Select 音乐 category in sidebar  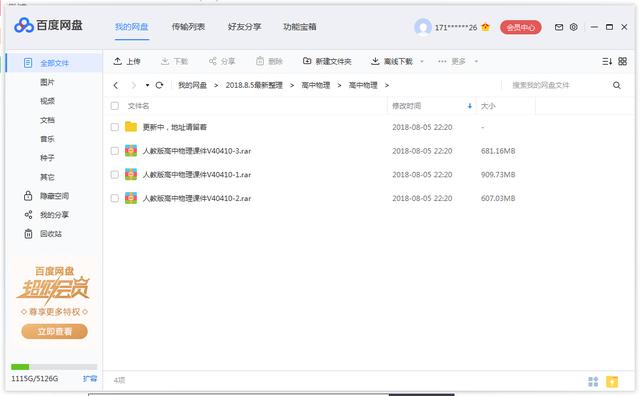click(47, 139)
